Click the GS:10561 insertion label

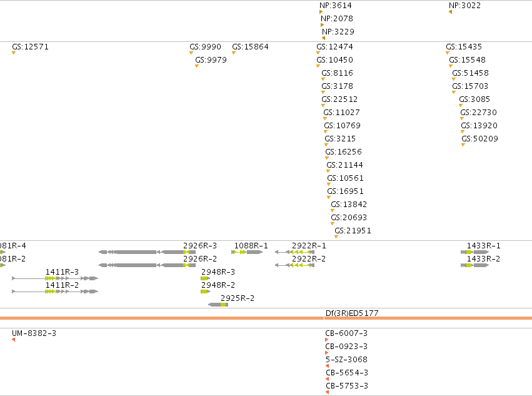tap(345, 178)
